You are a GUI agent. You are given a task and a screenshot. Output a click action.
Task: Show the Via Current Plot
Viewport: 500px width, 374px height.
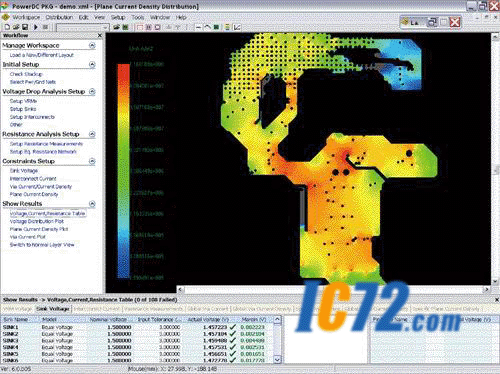(x=28, y=237)
